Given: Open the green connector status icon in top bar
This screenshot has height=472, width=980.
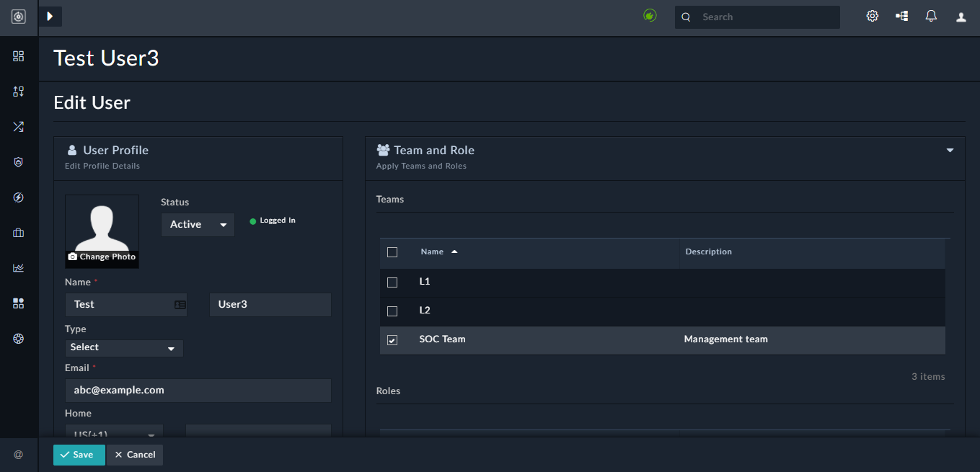Looking at the screenshot, I should coord(649,14).
